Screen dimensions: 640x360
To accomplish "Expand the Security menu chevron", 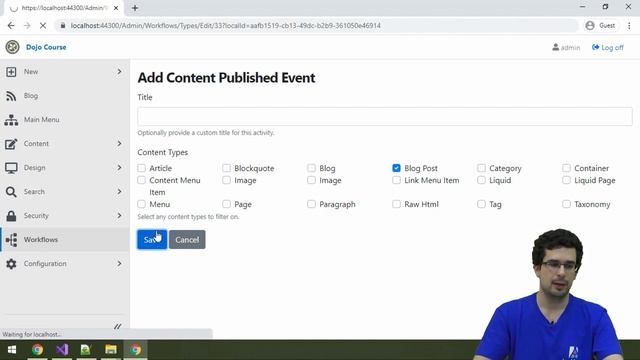I will (119, 216).
